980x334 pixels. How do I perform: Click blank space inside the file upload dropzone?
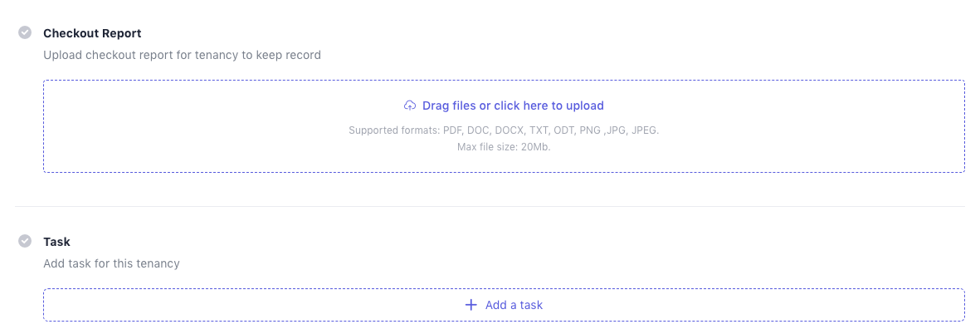[207, 125]
